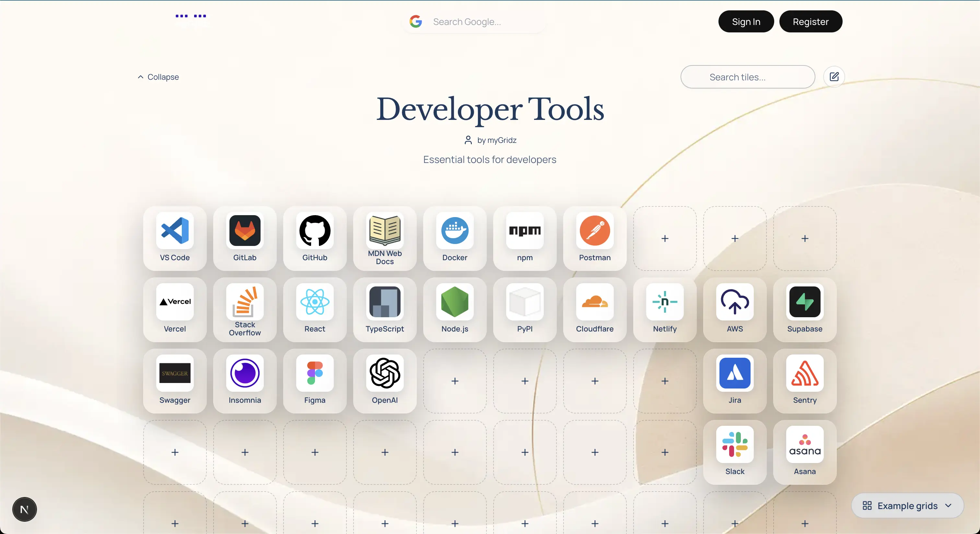Viewport: 980px width, 534px height.
Task: Open the OpenAI tile
Action: pos(385,381)
